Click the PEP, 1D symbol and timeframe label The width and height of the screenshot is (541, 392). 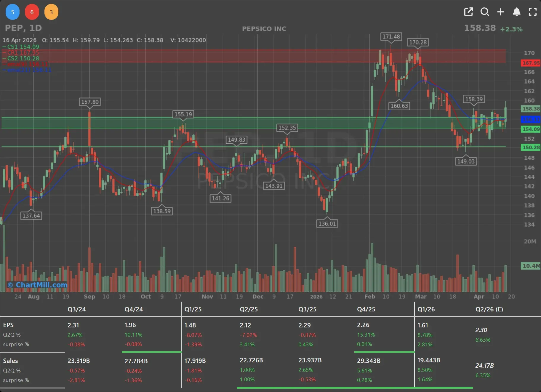(x=23, y=28)
